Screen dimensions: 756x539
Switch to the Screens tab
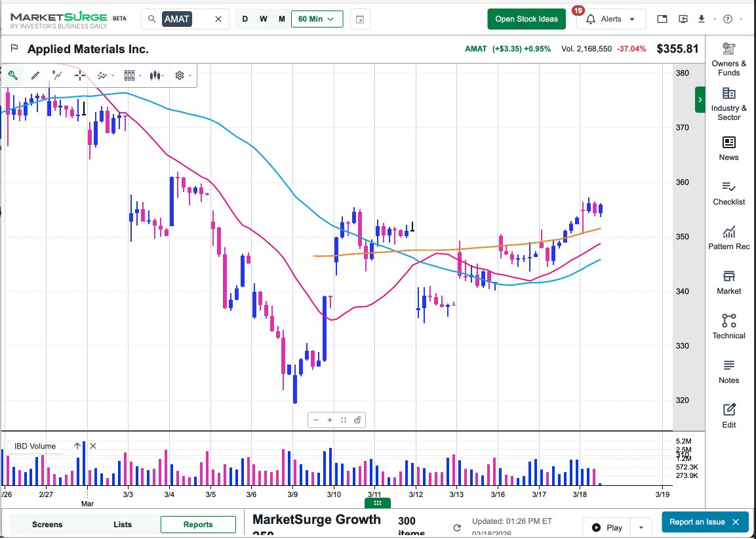[47, 525]
